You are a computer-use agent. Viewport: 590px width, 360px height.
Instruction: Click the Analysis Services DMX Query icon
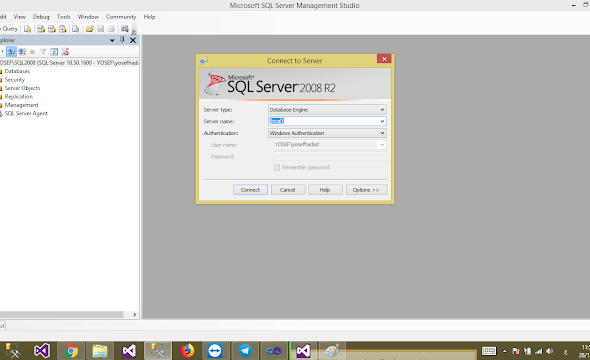(x=52, y=29)
